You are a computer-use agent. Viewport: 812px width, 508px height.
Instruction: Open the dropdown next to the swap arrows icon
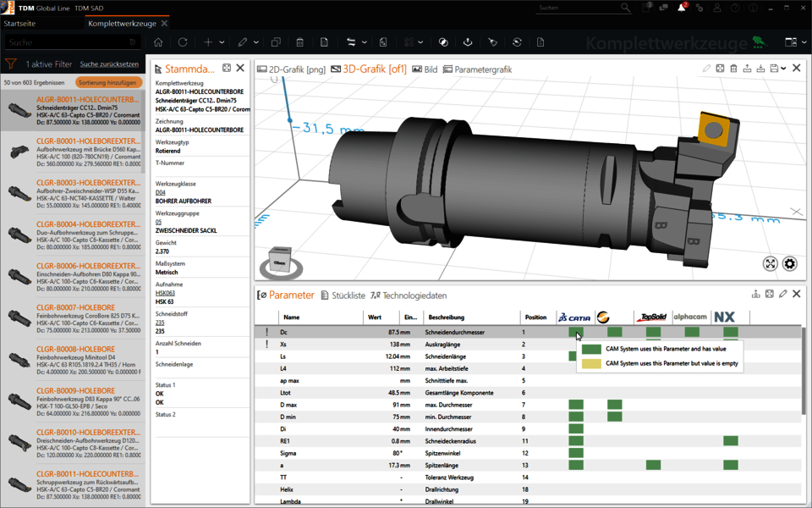[365, 42]
